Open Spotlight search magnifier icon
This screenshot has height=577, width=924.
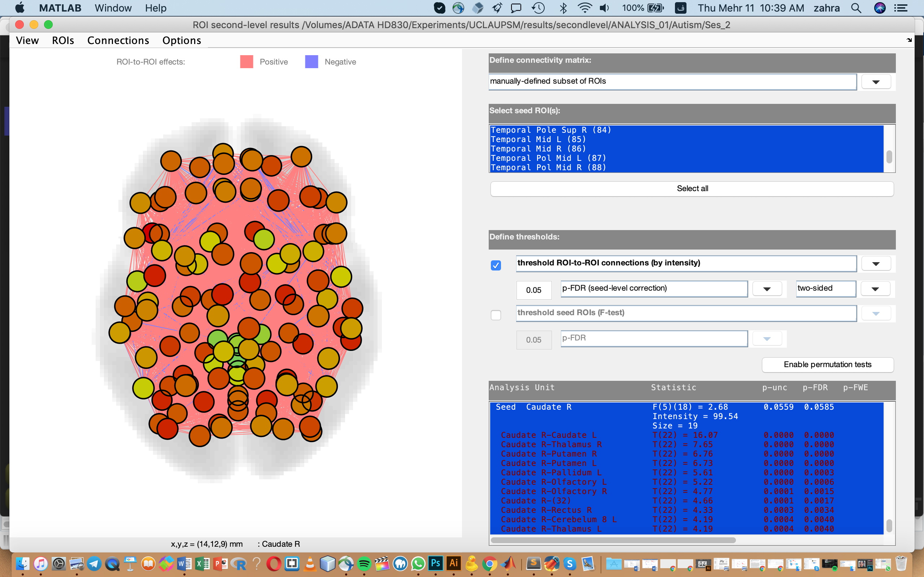[x=856, y=8]
